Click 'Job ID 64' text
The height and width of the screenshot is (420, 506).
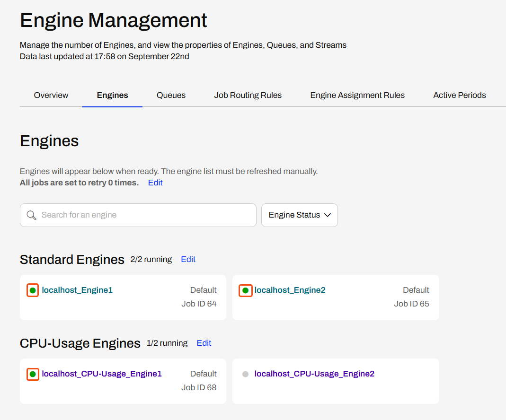(x=199, y=304)
